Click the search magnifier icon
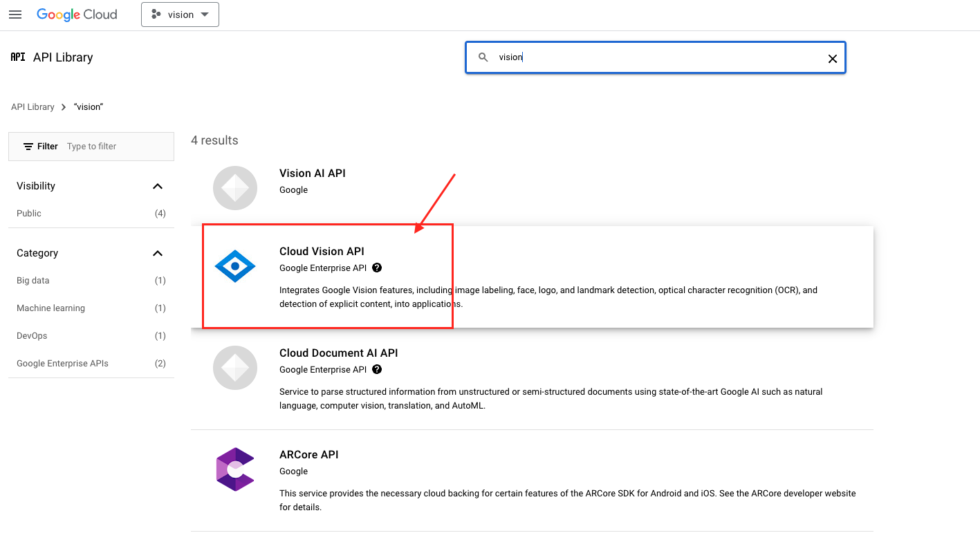Viewport: 980px width, 551px height. [x=483, y=57]
